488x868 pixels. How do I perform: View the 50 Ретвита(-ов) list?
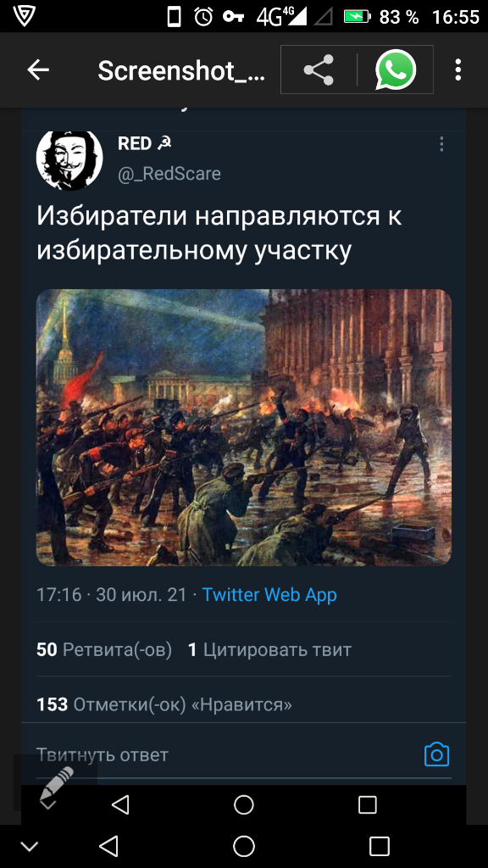[x=104, y=650]
